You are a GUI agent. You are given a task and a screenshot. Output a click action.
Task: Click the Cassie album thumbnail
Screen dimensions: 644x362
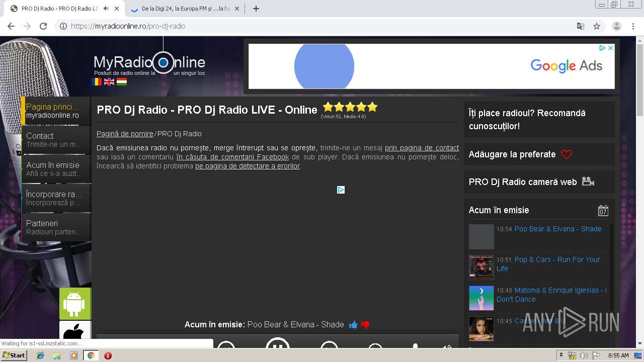click(x=481, y=329)
